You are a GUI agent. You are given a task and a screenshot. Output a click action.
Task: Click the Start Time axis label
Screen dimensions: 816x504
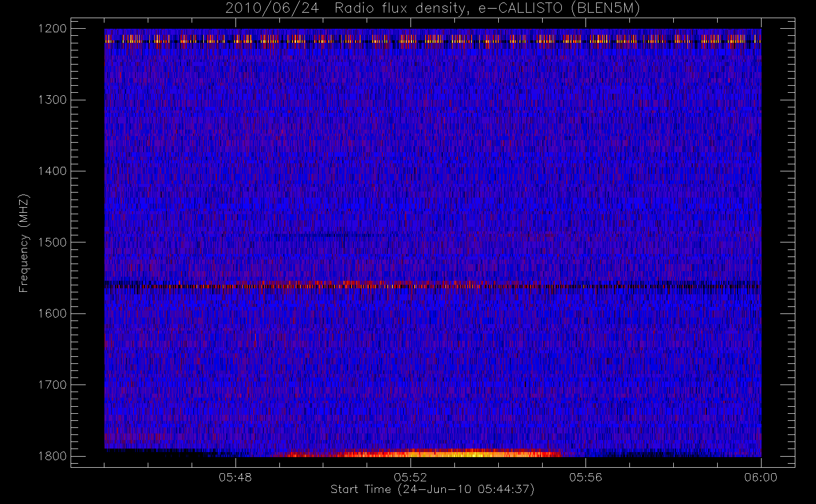click(432, 489)
